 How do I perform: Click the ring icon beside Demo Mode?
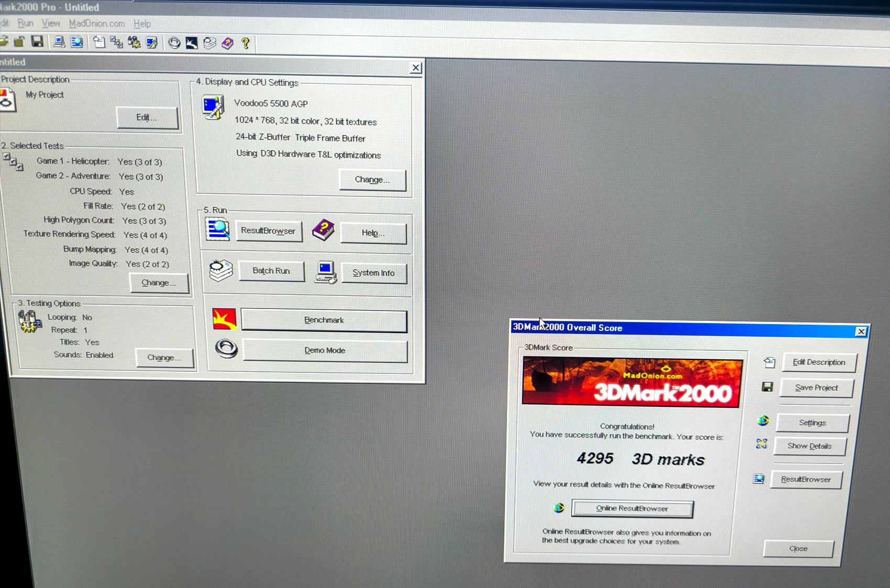[x=227, y=348]
